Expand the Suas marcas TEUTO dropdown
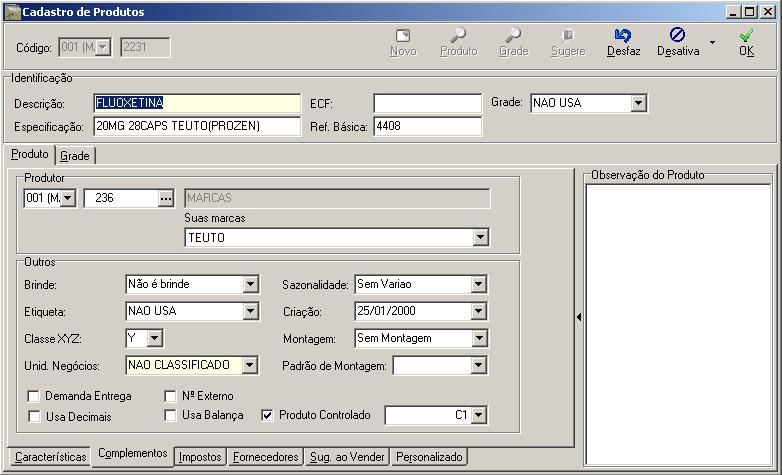 pyautogui.click(x=480, y=238)
